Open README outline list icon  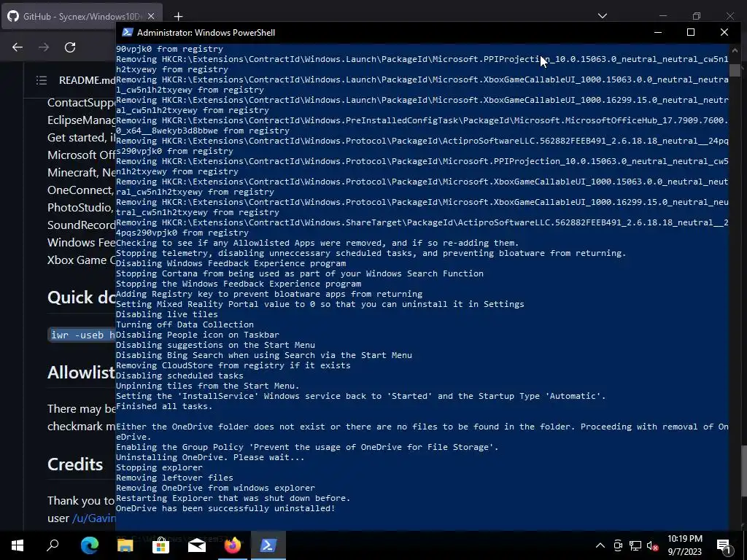coord(42,80)
